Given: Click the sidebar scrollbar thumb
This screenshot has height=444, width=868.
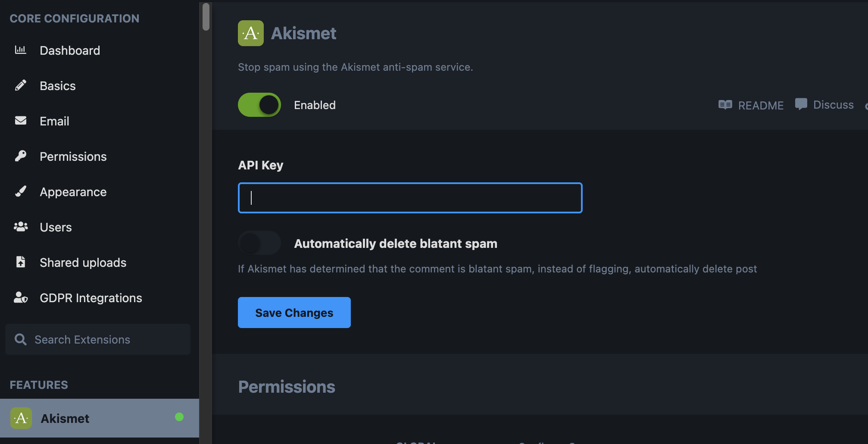Looking at the screenshot, I should point(206,17).
